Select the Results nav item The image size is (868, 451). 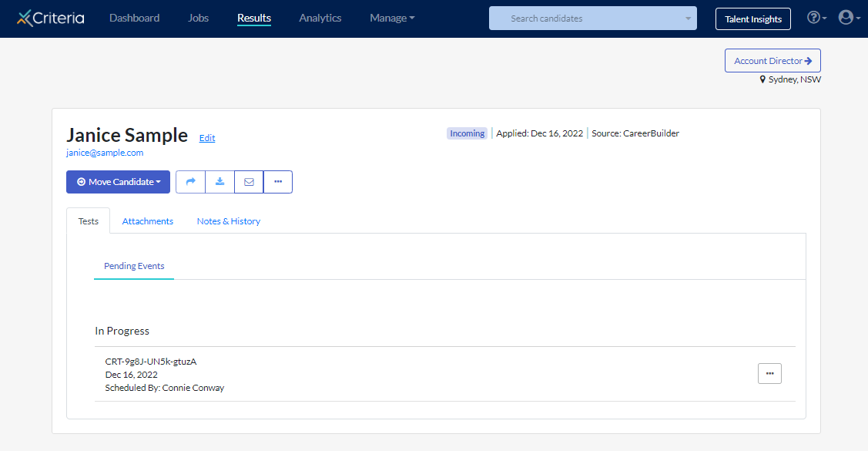click(254, 18)
